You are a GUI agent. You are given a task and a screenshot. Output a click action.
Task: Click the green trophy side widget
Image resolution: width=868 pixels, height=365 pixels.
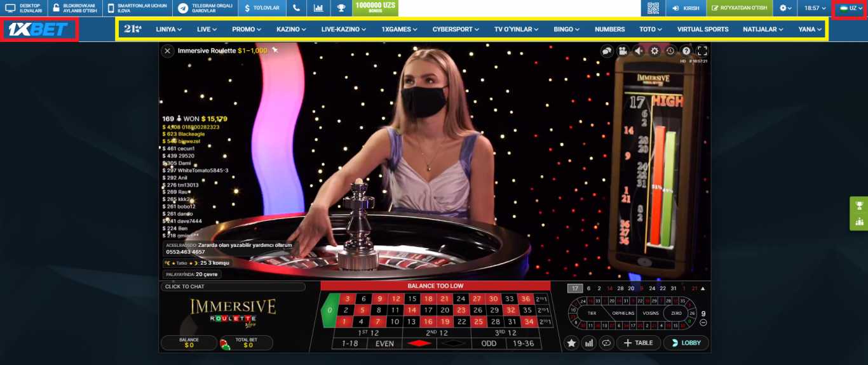tap(859, 206)
